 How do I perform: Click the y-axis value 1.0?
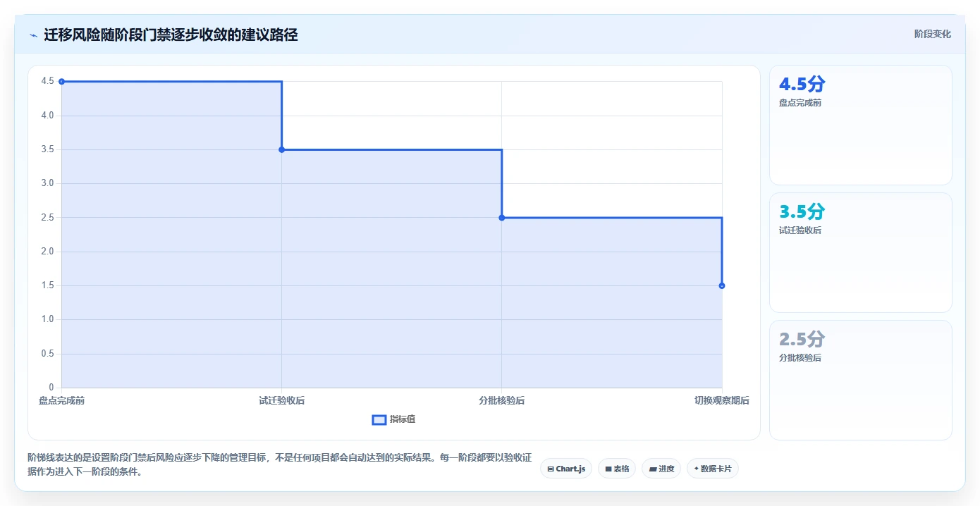(x=47, y=320)
